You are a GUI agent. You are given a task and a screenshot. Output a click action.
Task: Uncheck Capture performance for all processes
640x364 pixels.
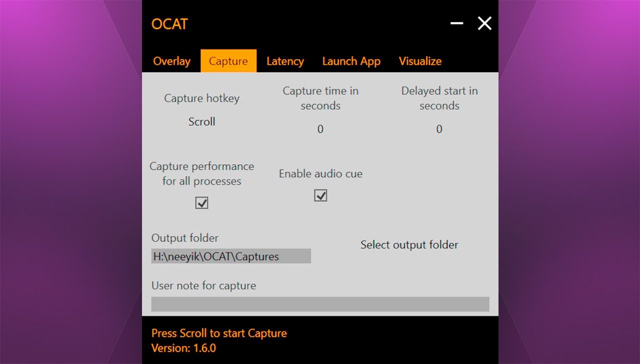coord(201,203)
